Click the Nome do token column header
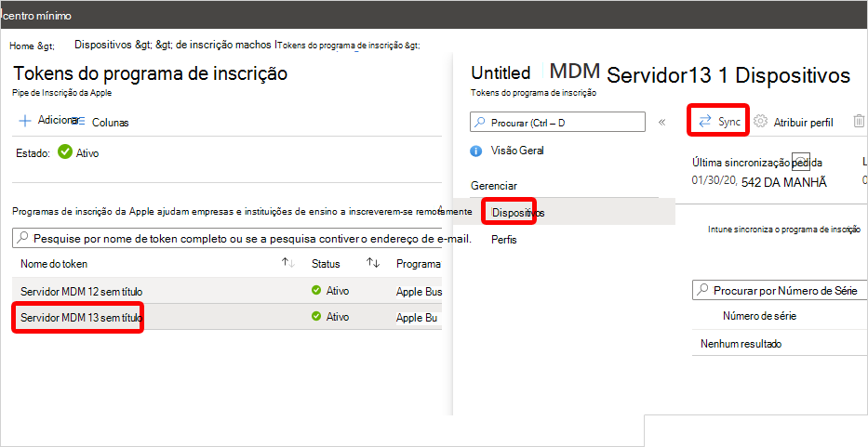 point(54,264)
